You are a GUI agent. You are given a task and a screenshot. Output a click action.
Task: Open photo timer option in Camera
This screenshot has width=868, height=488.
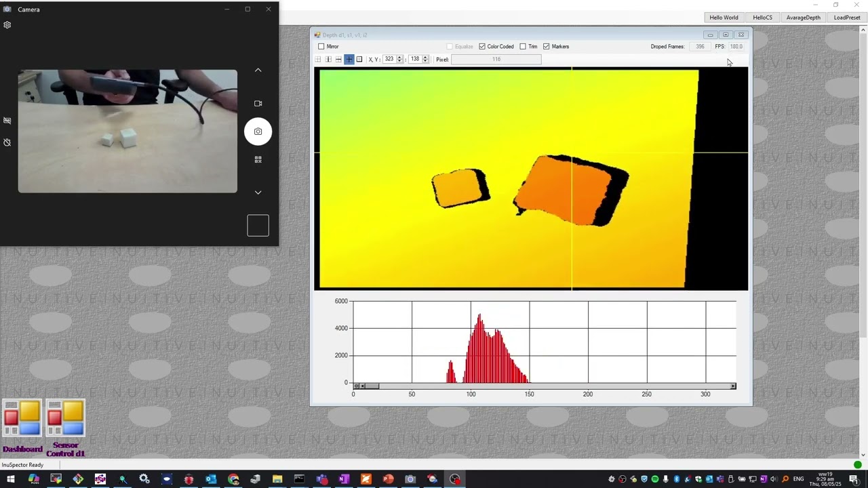[x=7, y=142]
